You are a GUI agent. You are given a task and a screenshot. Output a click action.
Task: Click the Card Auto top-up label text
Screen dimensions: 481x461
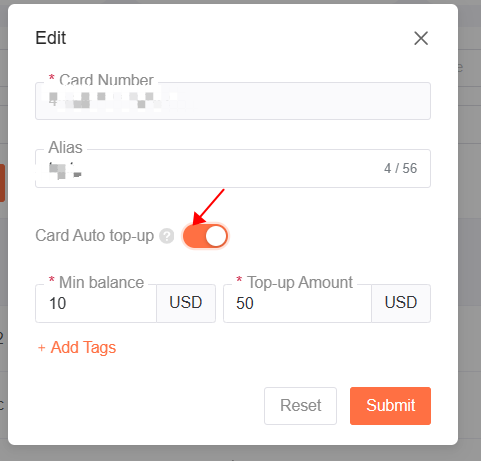95,235
